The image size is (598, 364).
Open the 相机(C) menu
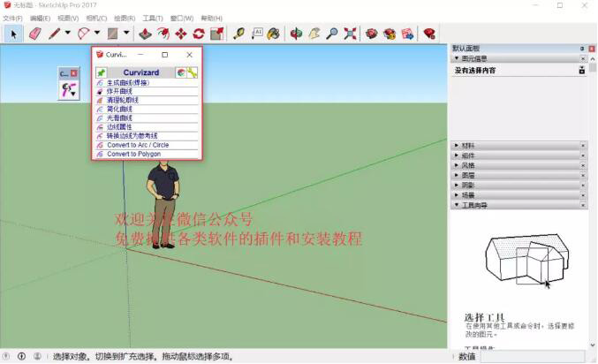(96, 18)
